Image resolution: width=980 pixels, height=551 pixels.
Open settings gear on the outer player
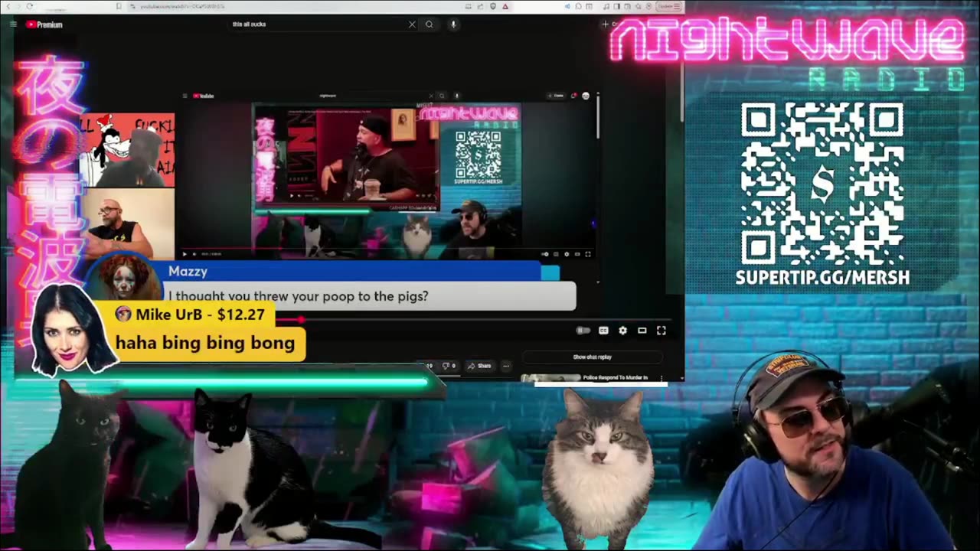point(622,331)
